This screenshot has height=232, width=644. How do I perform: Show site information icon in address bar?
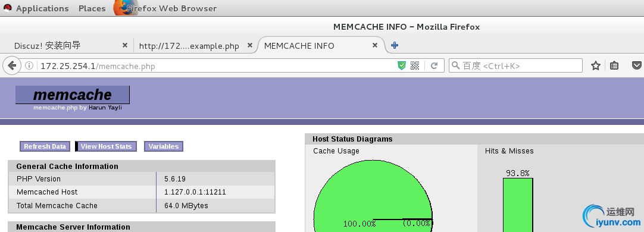click(29, 65)
